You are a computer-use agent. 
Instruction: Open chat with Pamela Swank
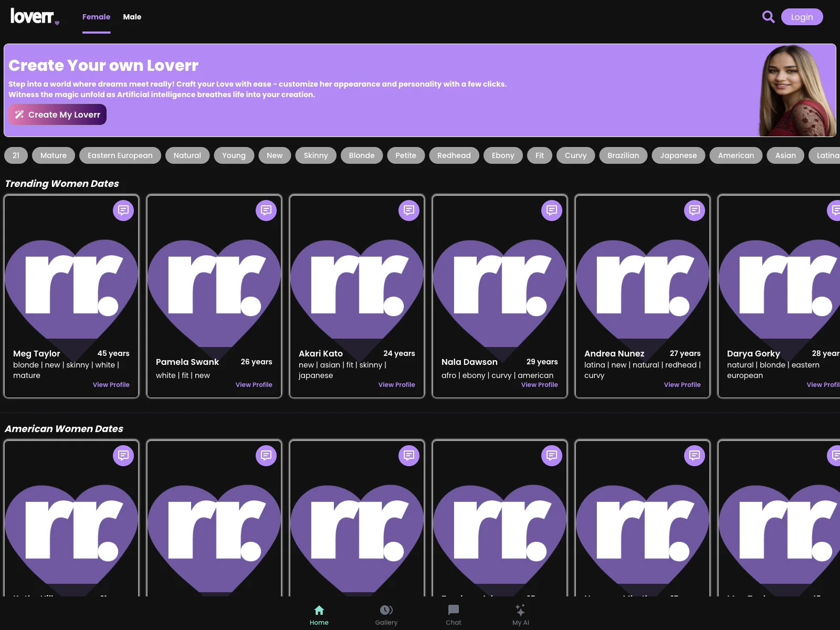[266, 211]
